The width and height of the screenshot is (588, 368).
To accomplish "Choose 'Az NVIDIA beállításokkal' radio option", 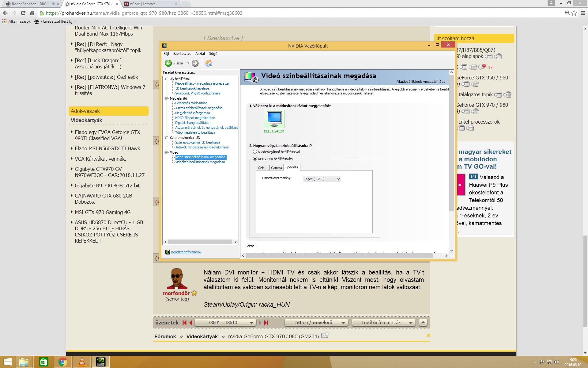I will click(255, 159).
